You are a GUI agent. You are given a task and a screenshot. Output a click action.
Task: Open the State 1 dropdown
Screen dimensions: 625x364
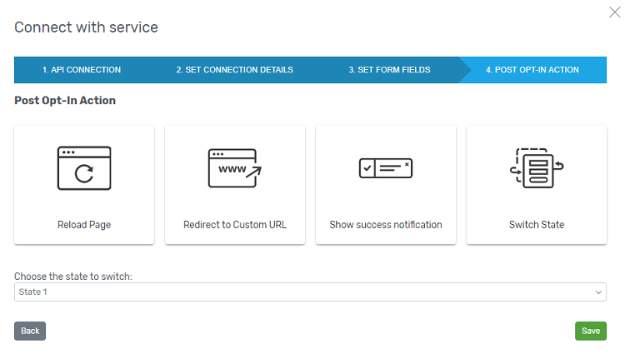coord(310,292)
